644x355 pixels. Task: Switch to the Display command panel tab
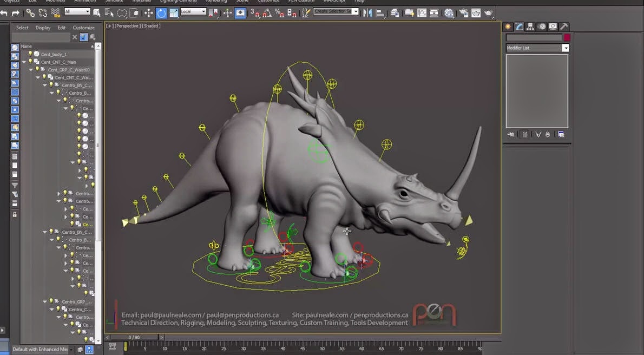(x=553, y=27)
